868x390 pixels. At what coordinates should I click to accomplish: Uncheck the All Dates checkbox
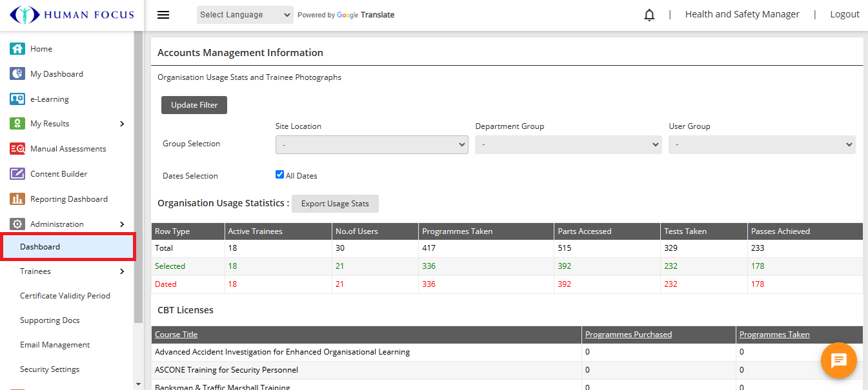pos(279,175)
